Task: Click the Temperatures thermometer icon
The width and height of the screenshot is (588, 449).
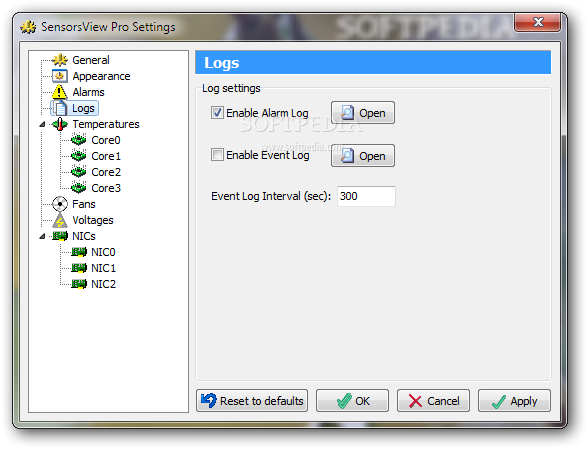Action: click(x=60, y=124)
